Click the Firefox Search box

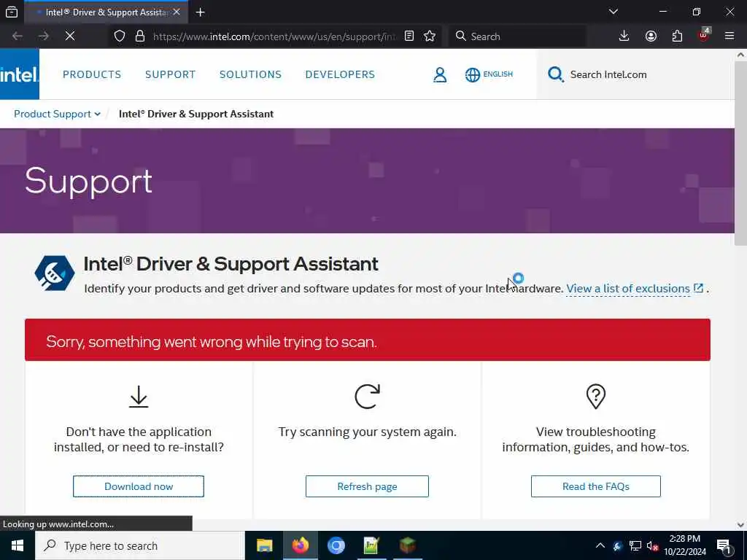[517, 36]
